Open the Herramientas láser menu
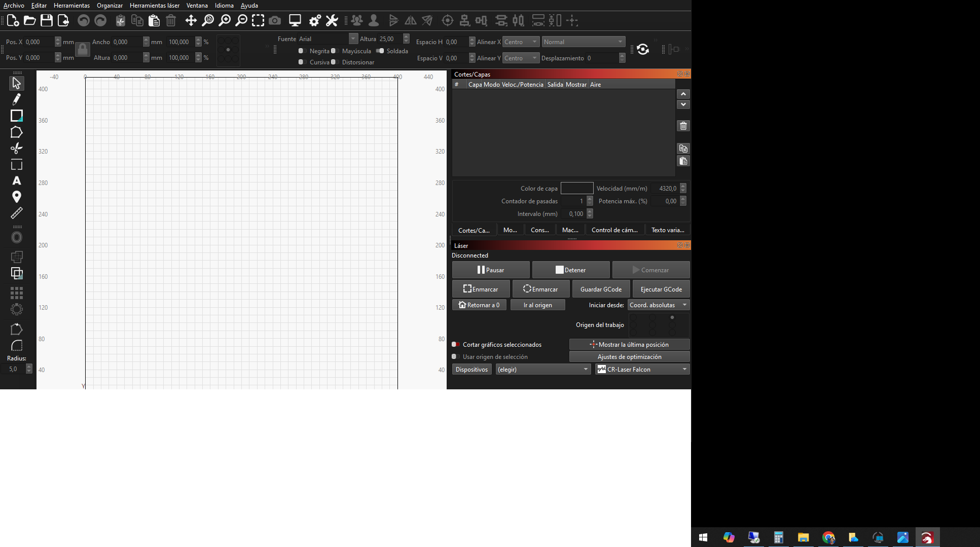This screenshot has width=980, height=547. click(154, 6)
